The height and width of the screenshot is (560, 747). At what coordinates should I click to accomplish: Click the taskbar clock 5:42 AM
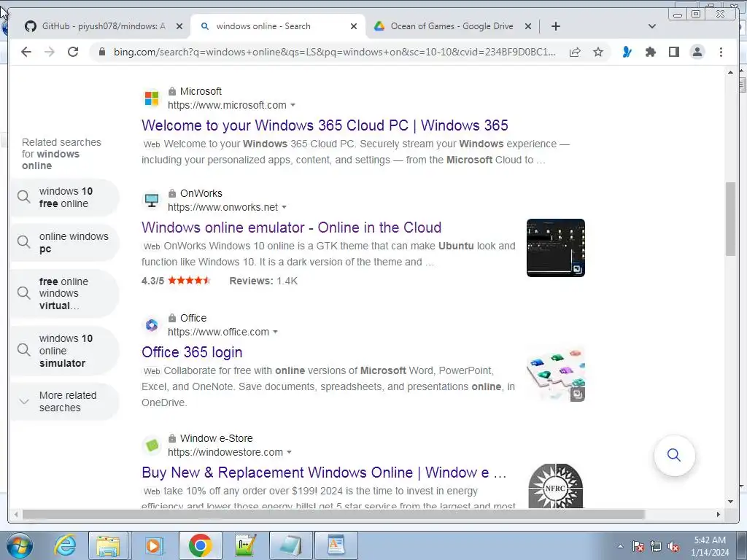pos(710,546)
